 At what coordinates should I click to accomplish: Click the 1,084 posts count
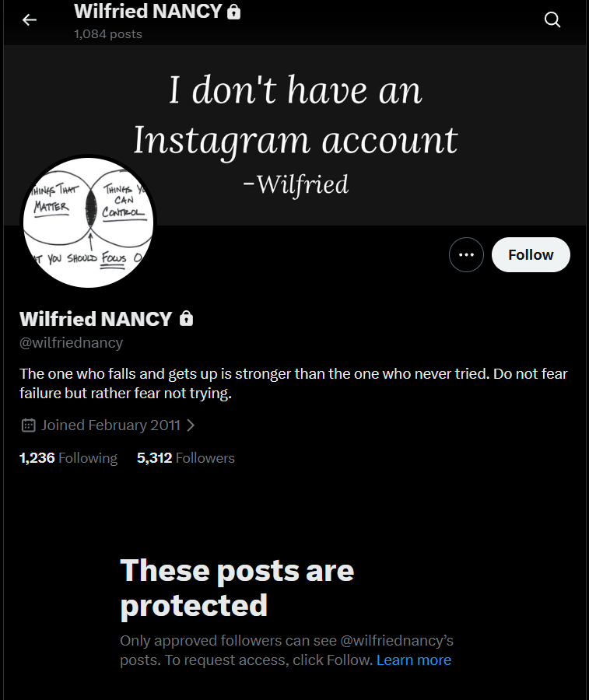pos(108,34)
